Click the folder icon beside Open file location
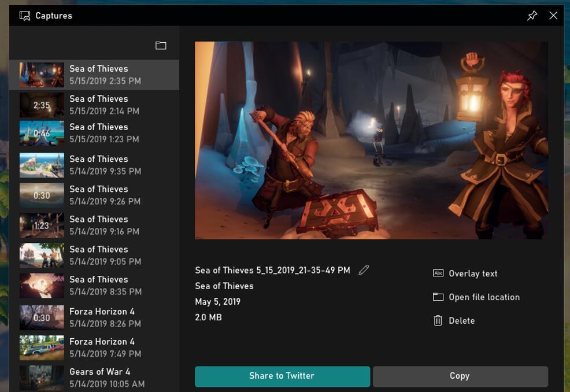 pyautogui.click(x=438, y=297)
